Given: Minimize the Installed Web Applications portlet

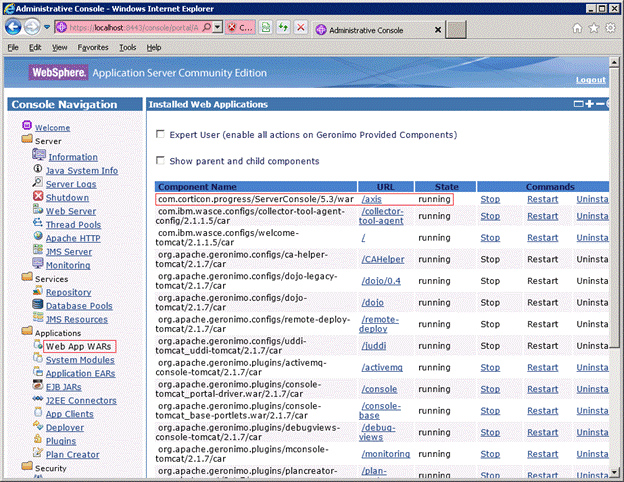Looking at the screenshot, I should coord(600,104).
